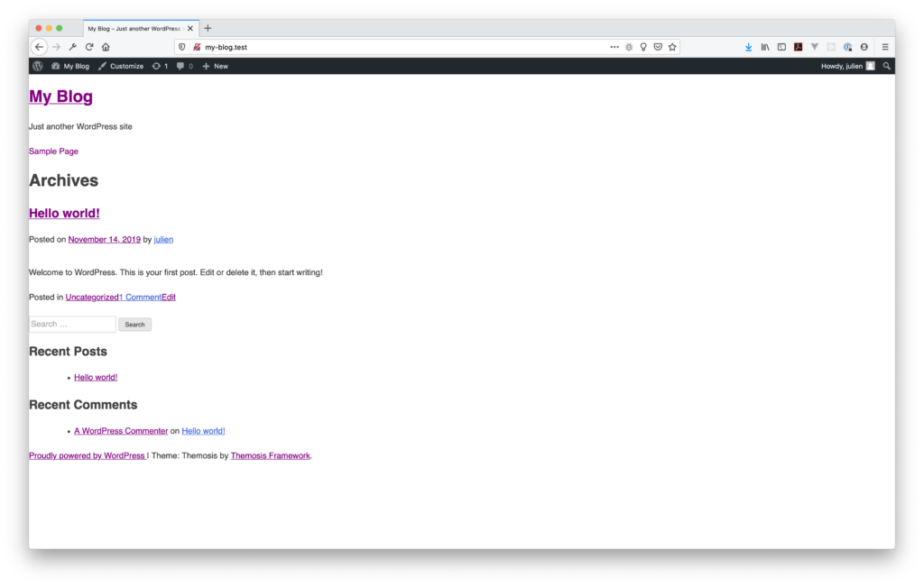Viewport: 924px width, 587px height.
Task: Open the "Hello world!" post
Action: click(x=63, y=213)
